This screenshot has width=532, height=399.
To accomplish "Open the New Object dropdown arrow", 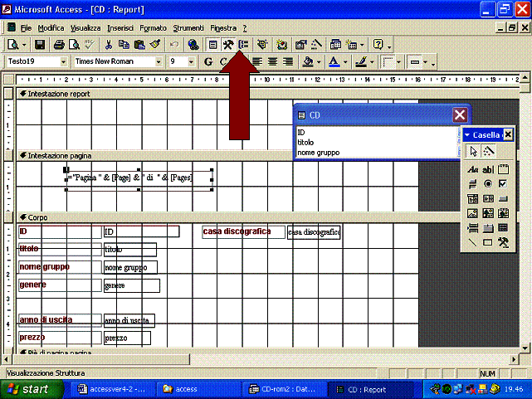I will coord(362,45).
